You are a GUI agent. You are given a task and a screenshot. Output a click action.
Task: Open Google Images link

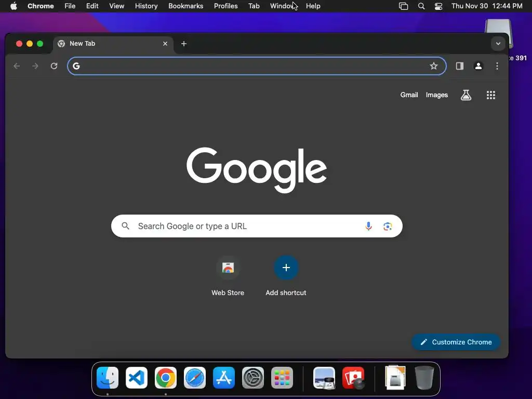(436, 95)
